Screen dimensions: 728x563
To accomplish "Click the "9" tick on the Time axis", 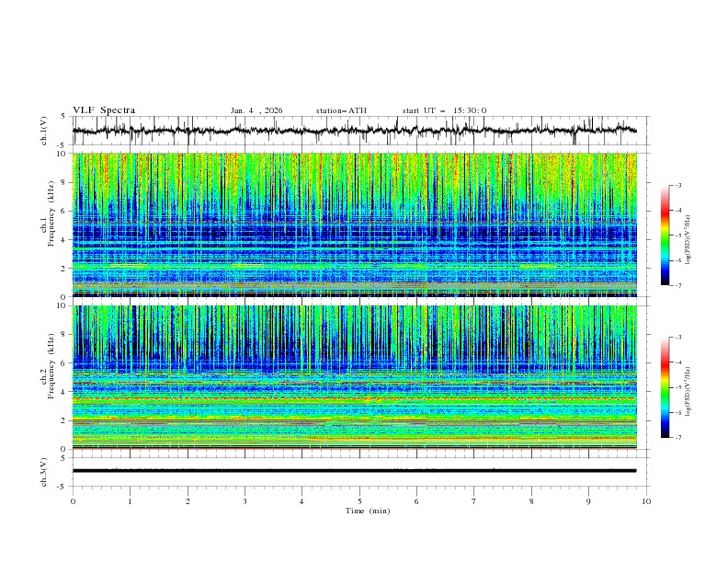I will 588,501.
